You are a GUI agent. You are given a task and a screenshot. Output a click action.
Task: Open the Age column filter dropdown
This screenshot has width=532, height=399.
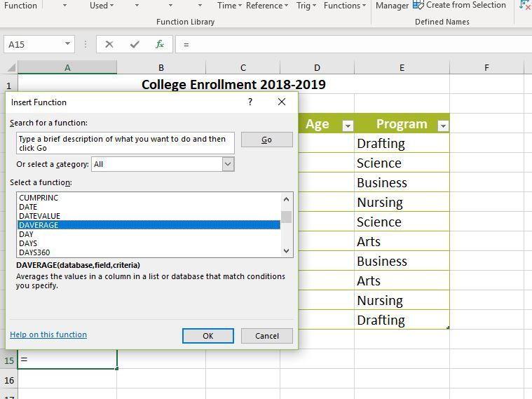click(x=347, y=126)
